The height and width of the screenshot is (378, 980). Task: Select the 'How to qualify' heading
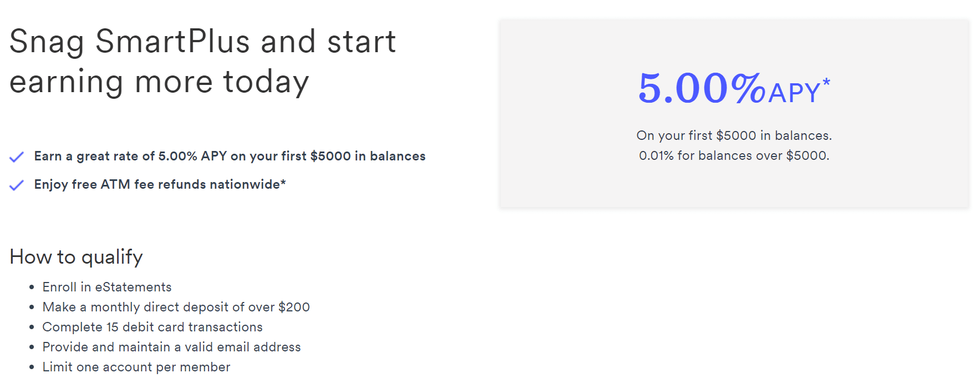[x=77, y=257]
